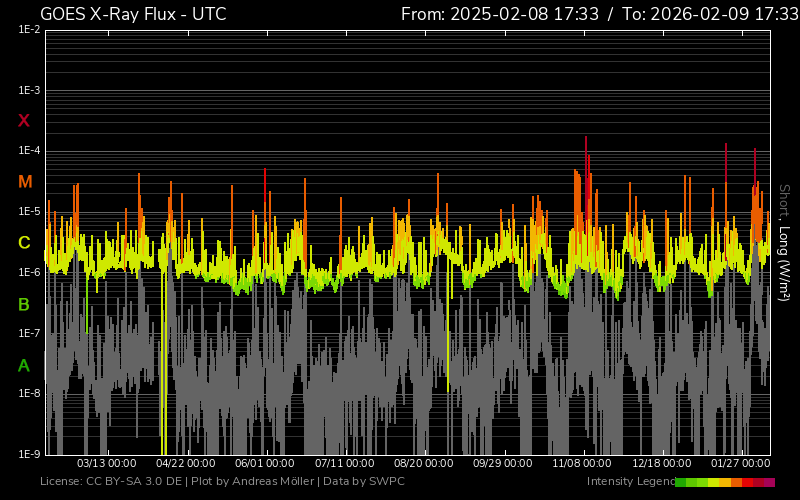Select the 01/27 00:00 time axis label
The image size is (800, 500).
(740, 464)
